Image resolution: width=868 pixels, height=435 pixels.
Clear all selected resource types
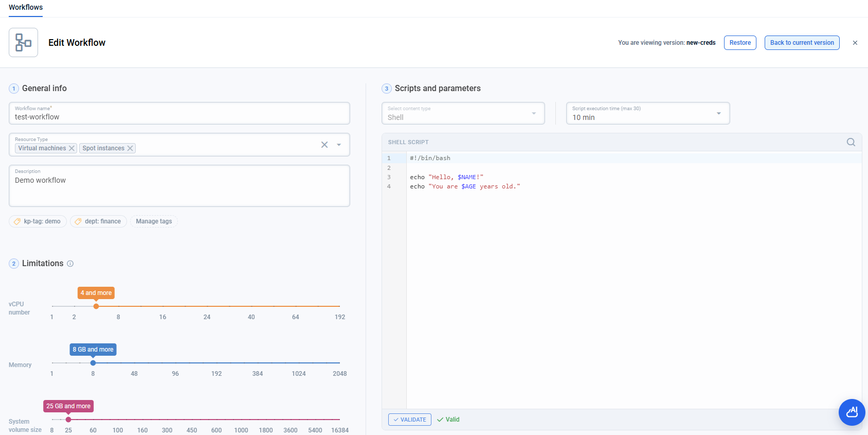coord(324,145)
